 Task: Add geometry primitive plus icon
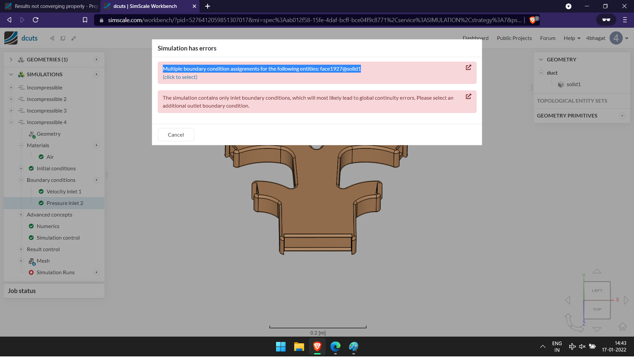(x=622, y=116)
